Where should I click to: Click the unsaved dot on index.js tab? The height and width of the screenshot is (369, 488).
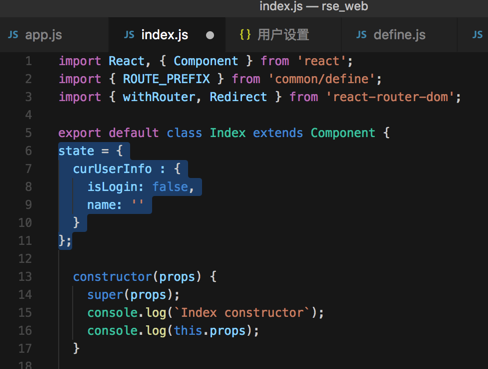(210, 35)
